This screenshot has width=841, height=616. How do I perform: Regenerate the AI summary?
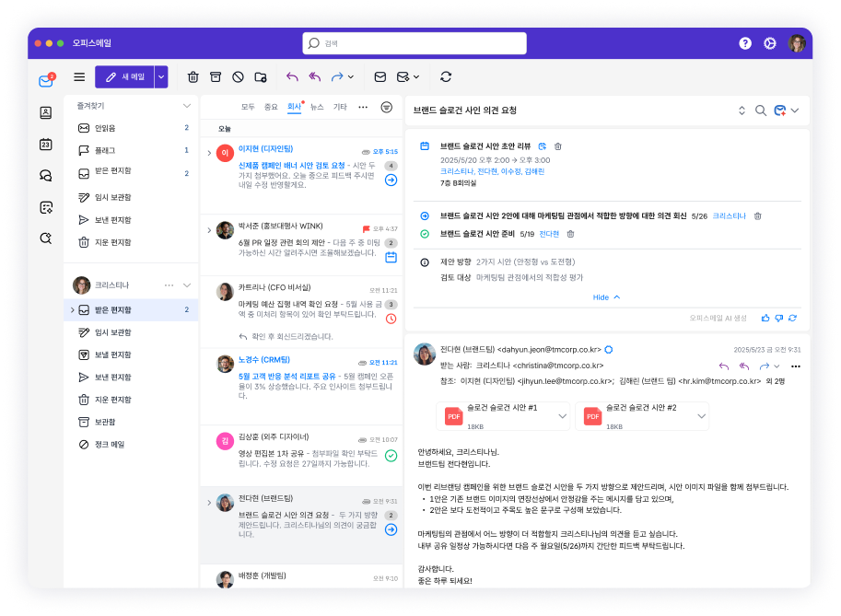point(793,318)
